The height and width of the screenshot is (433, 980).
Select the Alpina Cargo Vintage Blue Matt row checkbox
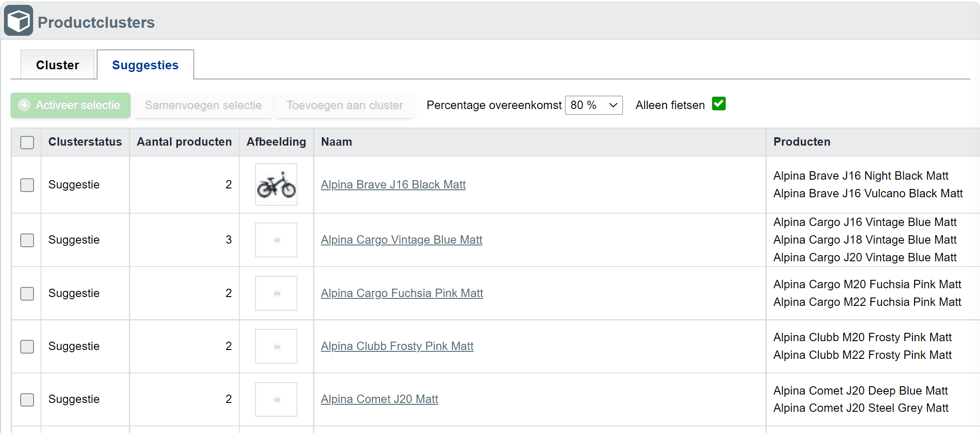[x=27, y=240]
